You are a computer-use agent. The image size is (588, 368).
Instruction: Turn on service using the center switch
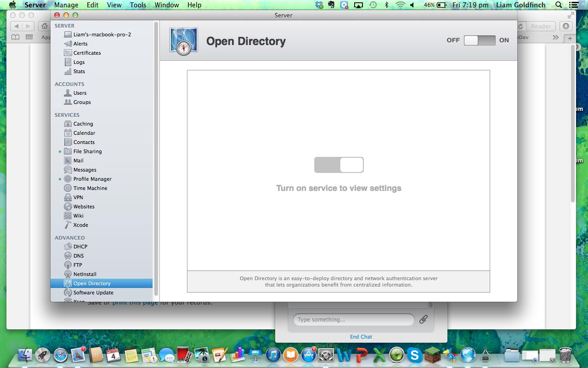click(x=339, y=165)
